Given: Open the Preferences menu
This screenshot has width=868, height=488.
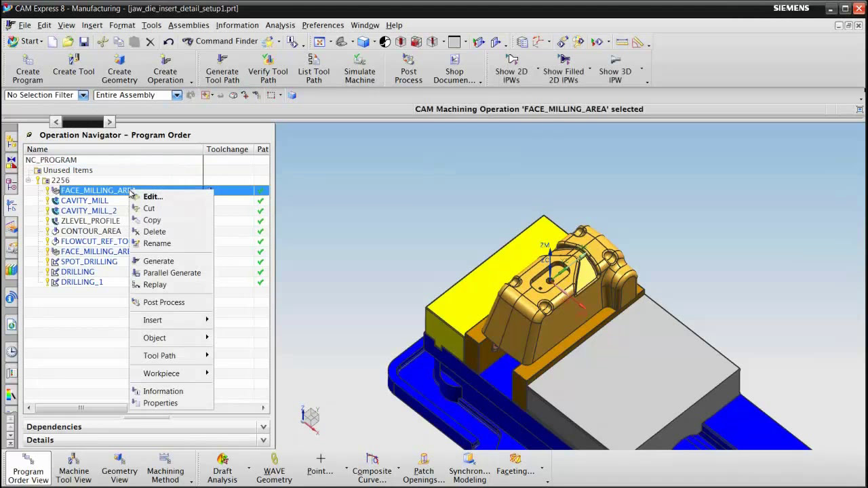Looking at the screenshot, I should (x=323, y=25).
